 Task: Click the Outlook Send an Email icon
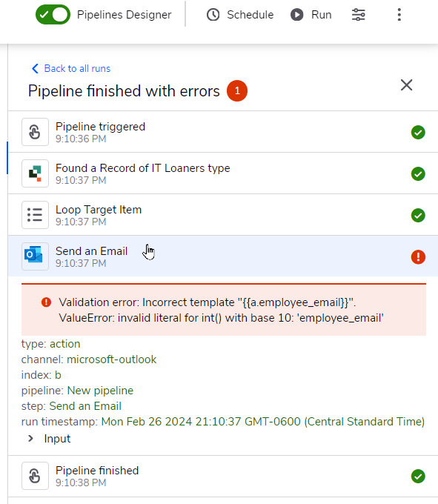(35, 256)
